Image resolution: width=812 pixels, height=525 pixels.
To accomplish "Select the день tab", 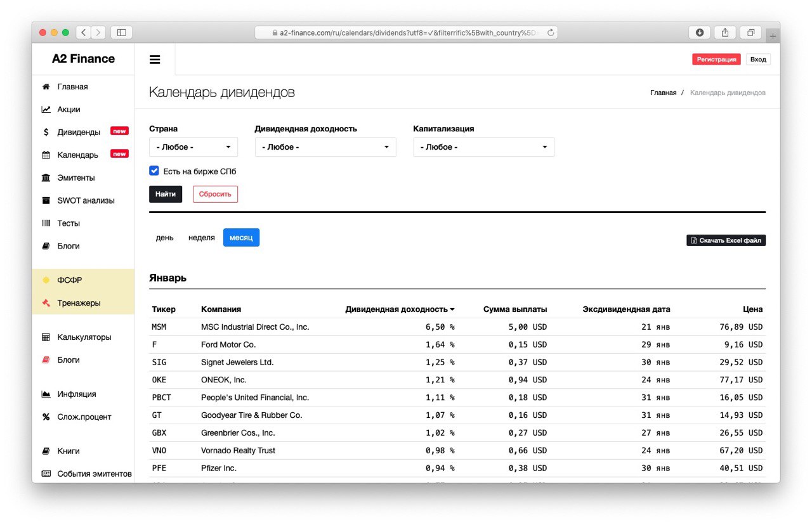I will click(x=165, y=238).
